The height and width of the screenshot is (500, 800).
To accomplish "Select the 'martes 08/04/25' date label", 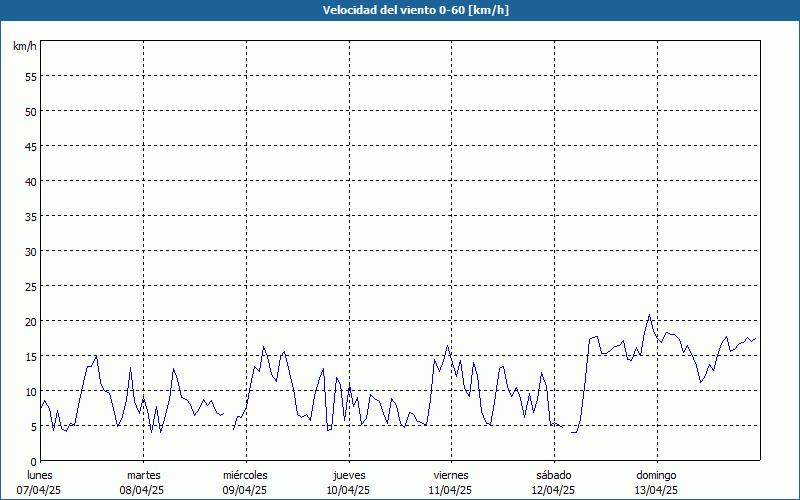I will 143,483.
